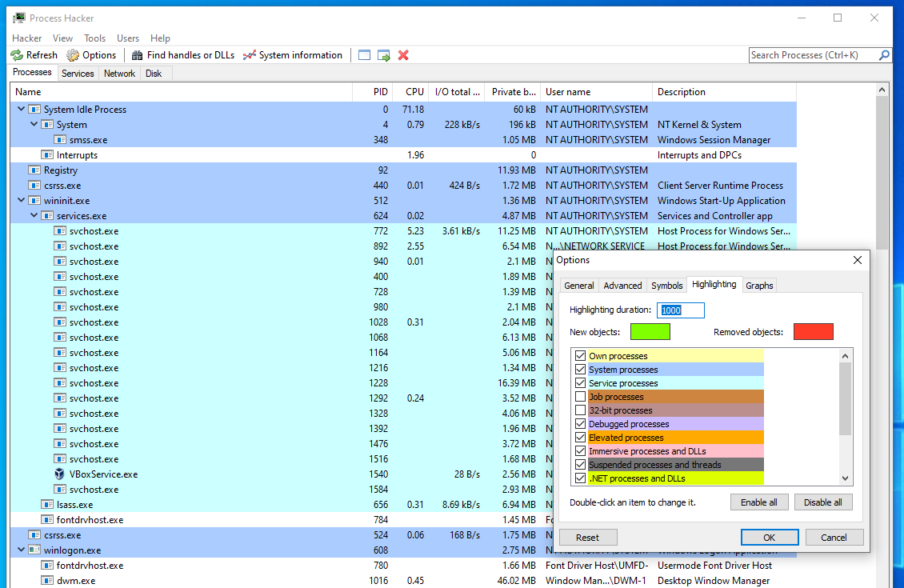Screen dimensions: 904x588
Task: Click the smss.exe process icon
Action: click(60, 139)
